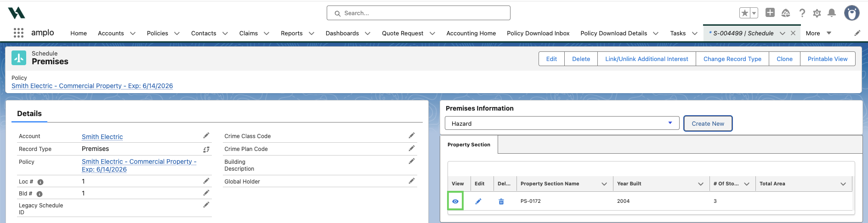868x223 pixels.
Task: Click the Edit record button
Action: pos(551,59)
